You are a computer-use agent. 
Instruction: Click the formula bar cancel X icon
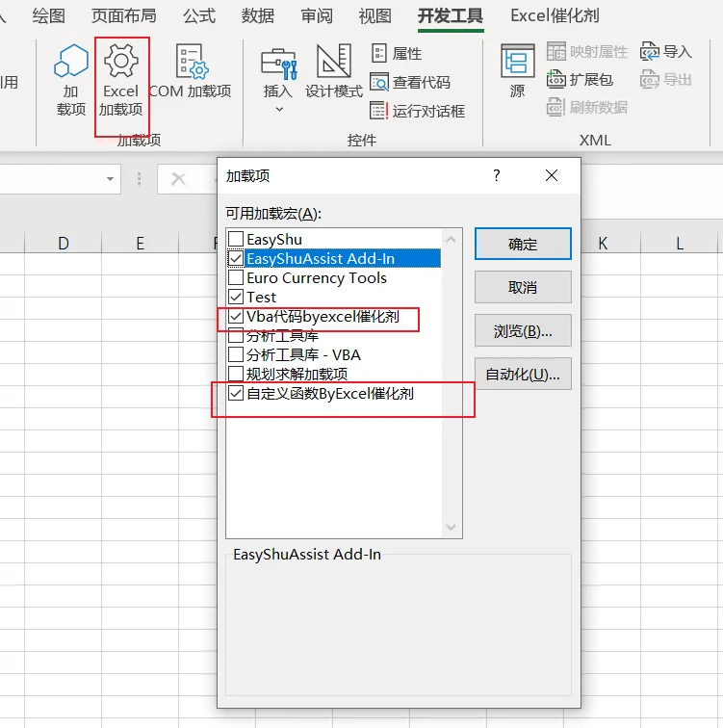[x=178, y=179]
